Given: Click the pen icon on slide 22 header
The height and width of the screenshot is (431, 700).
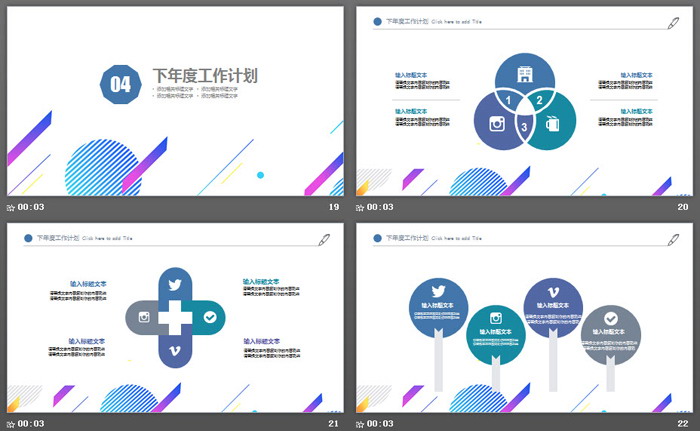Looking at the screenshot, I should coord(673,240).
